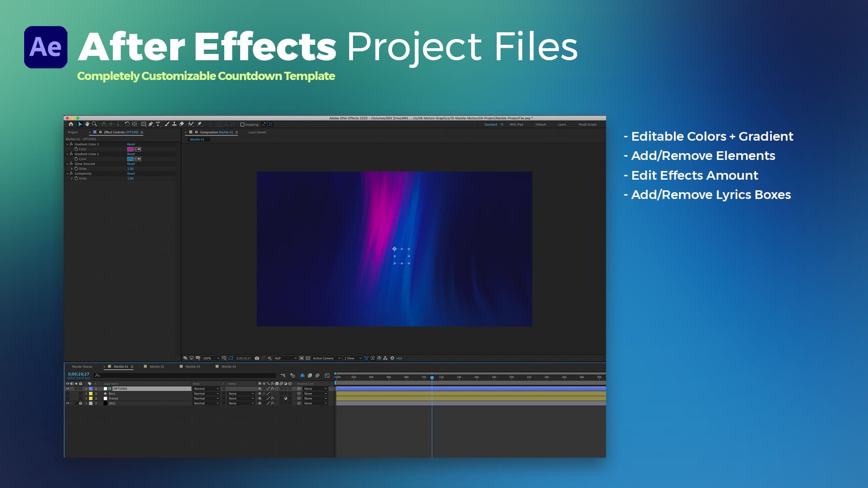The image size is (868, 488).
Task: Click the stopwatch for Glow Amount Slider
Action: [x=76, y=169]
